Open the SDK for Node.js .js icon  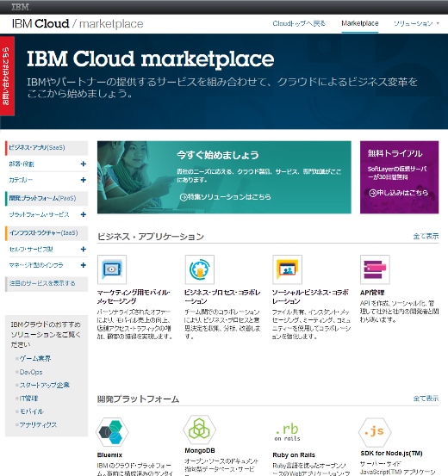[x=375, y=431]
